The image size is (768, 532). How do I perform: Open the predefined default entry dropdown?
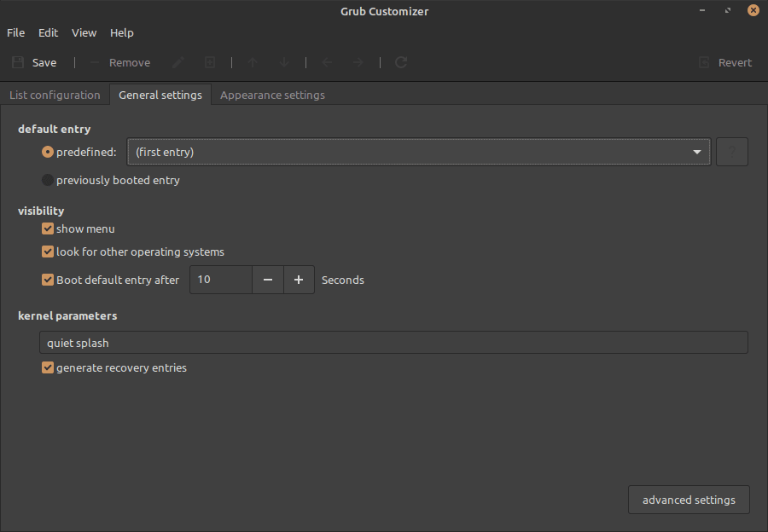point(418,152)
